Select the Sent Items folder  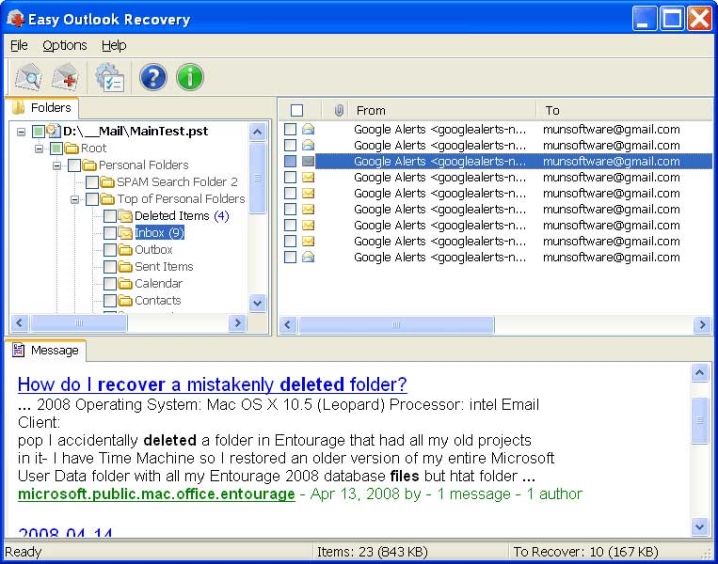click(x=164, y=267)
